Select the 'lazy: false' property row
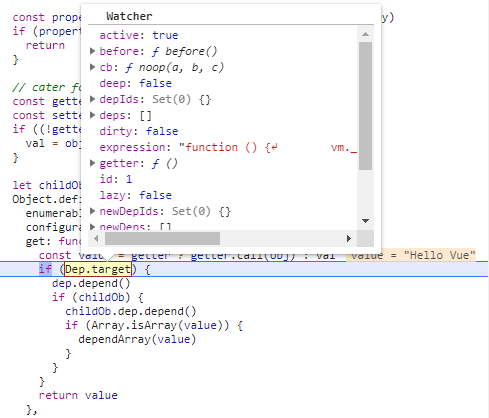Screen dimensions: 489x418 click(x=135, y=195)
